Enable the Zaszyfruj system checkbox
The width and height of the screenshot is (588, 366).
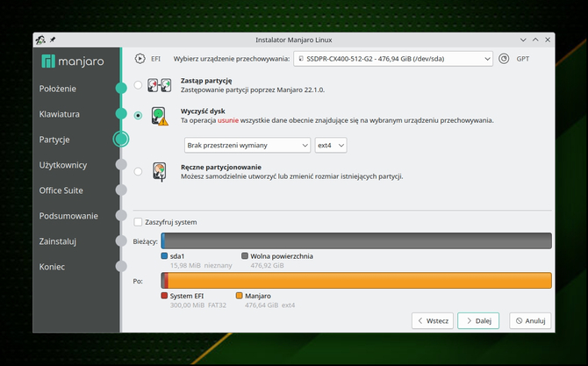coord(138,222)
